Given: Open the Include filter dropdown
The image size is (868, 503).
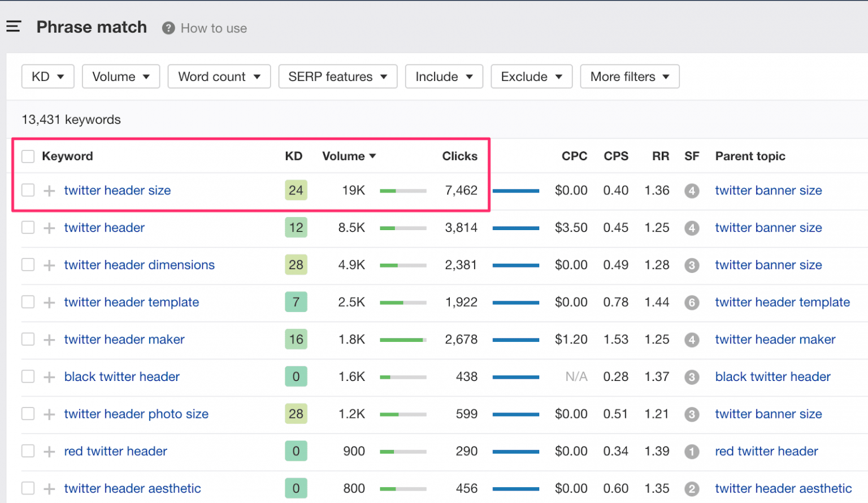Looking at the screenshot, I should (x=444, y=76).
